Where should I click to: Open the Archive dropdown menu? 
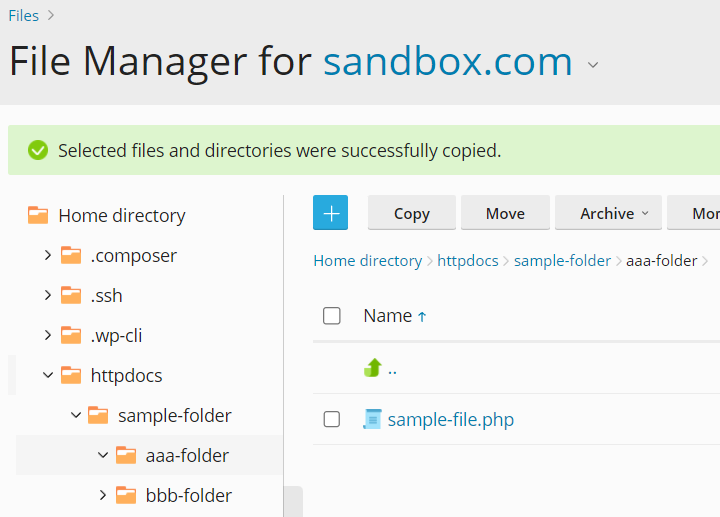pyautogui.click(x=614, y=213)
